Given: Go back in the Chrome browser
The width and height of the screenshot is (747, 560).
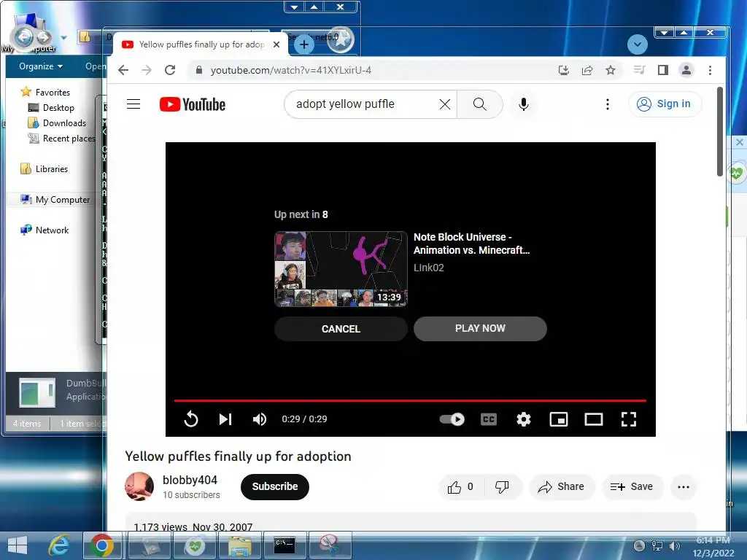Looking at the screenshot, I should click(123, 71).
